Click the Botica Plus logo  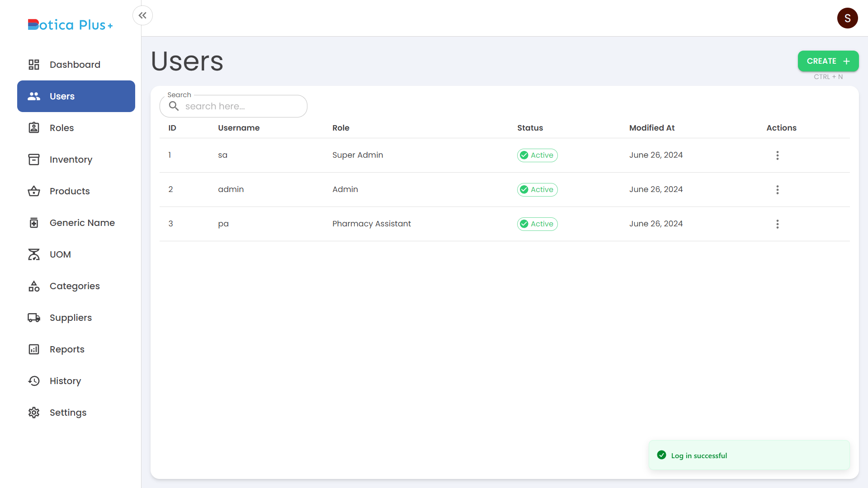[x=70, y=25]
